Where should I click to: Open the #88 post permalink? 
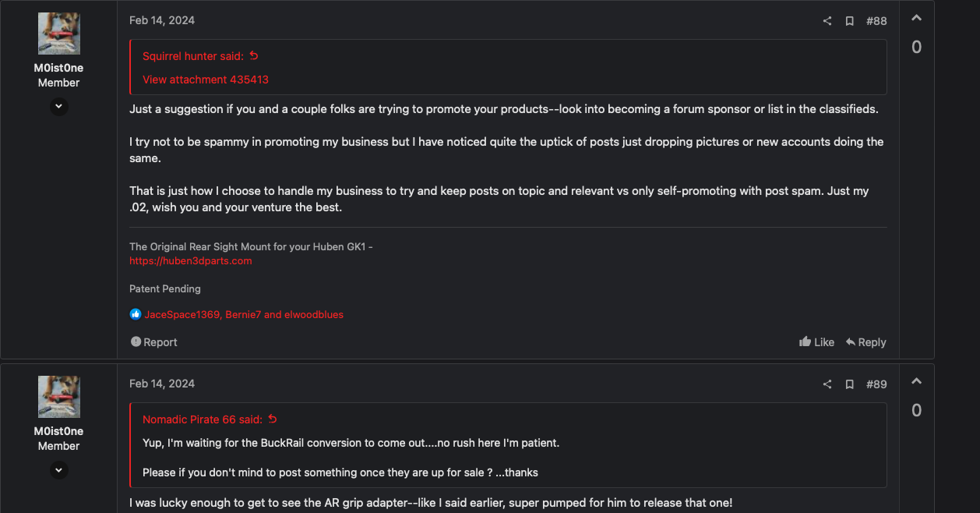(x=876, y=21)
